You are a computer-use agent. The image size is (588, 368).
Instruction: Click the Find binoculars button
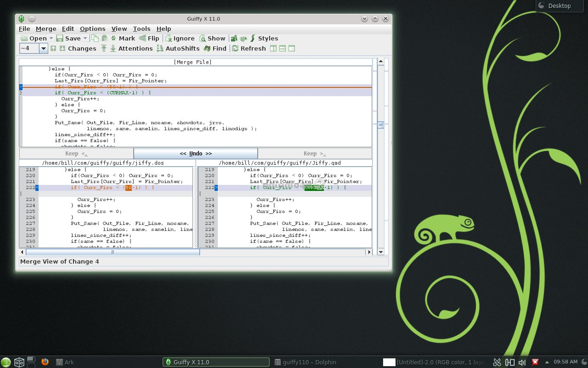pyautogui.click(x=215, y=48)
